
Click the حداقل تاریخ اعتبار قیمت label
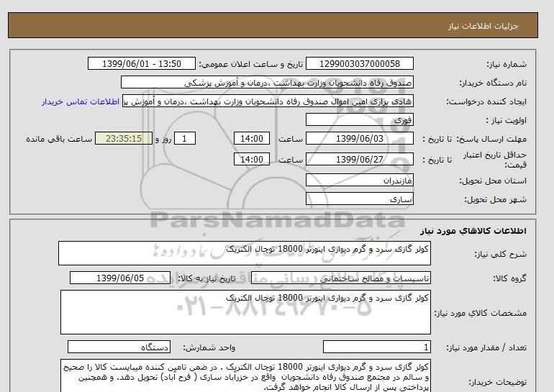pyautogui.click(x=495, y=160)
